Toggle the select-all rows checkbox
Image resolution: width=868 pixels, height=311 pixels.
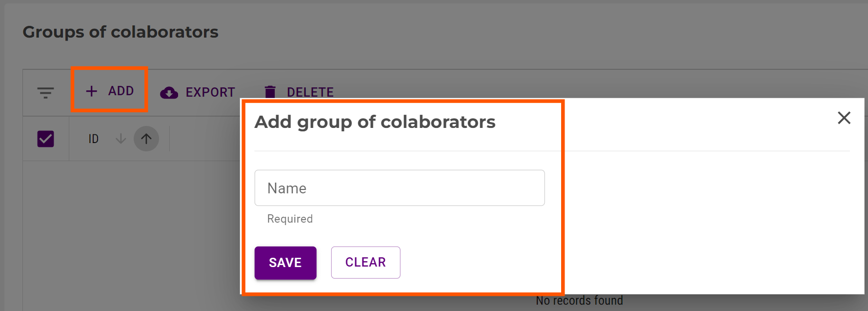coord(46,139)
